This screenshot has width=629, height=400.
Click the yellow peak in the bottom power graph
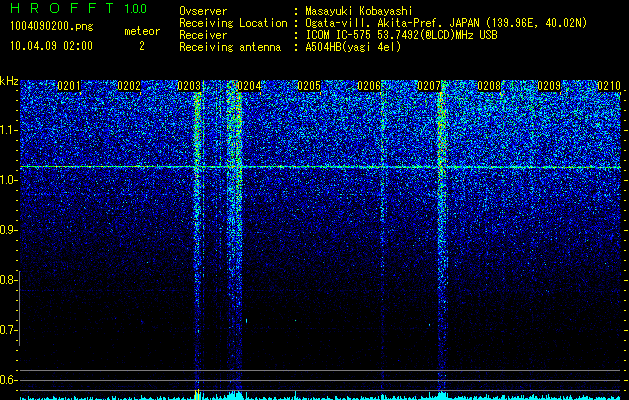[197, 394]
